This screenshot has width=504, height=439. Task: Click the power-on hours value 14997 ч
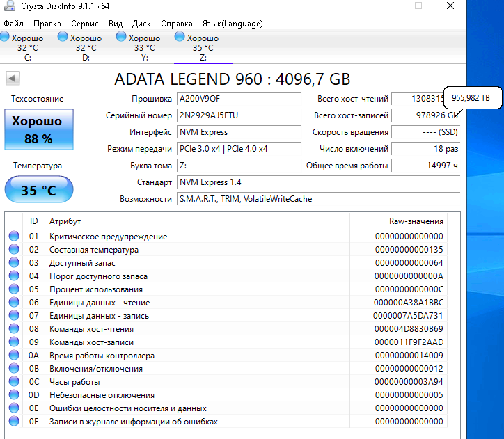click(426, 166)
